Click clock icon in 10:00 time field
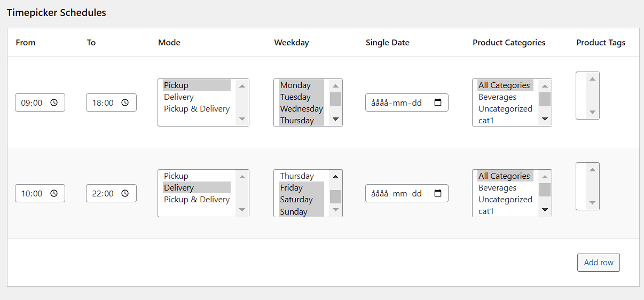The height and width of the screenshot is (300, 644). pos(54,194)
